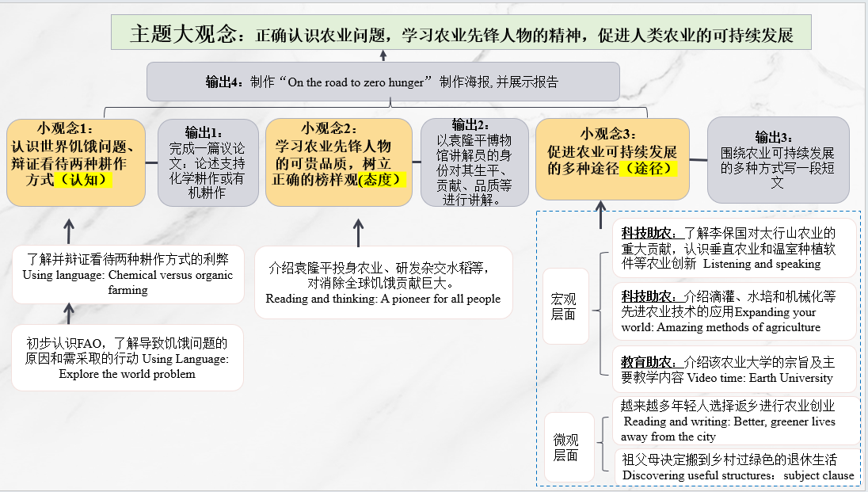
Task: Click the 输出3 short passage box
Action: pos(777,158)
